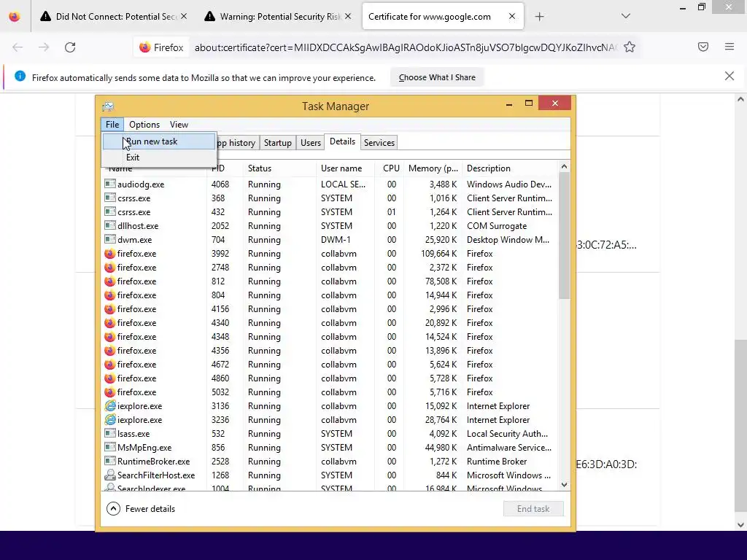Close the 'Did Not Connect' tab
The image size is (747, 560).
pyautogui.click(x=184, y=16)
